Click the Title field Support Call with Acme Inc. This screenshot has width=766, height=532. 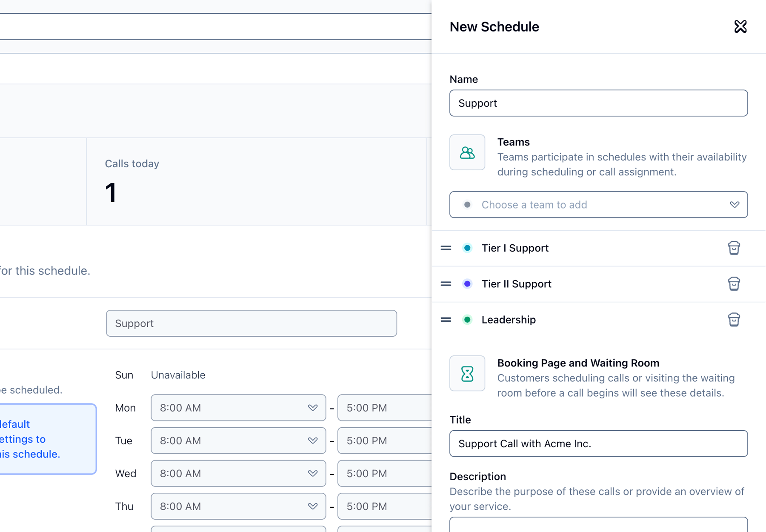[x=598, y=443]
